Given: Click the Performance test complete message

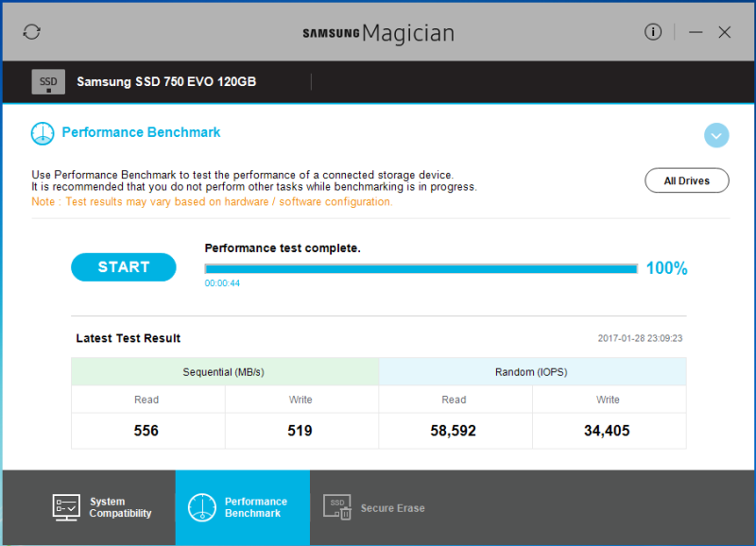Looking at the screenshot, I should point(283,248).
